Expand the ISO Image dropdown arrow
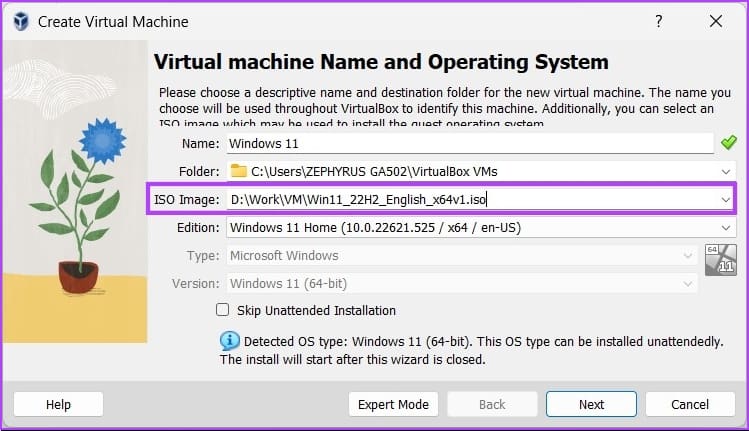This screenshot has height=431, width=749. (726, 200)
